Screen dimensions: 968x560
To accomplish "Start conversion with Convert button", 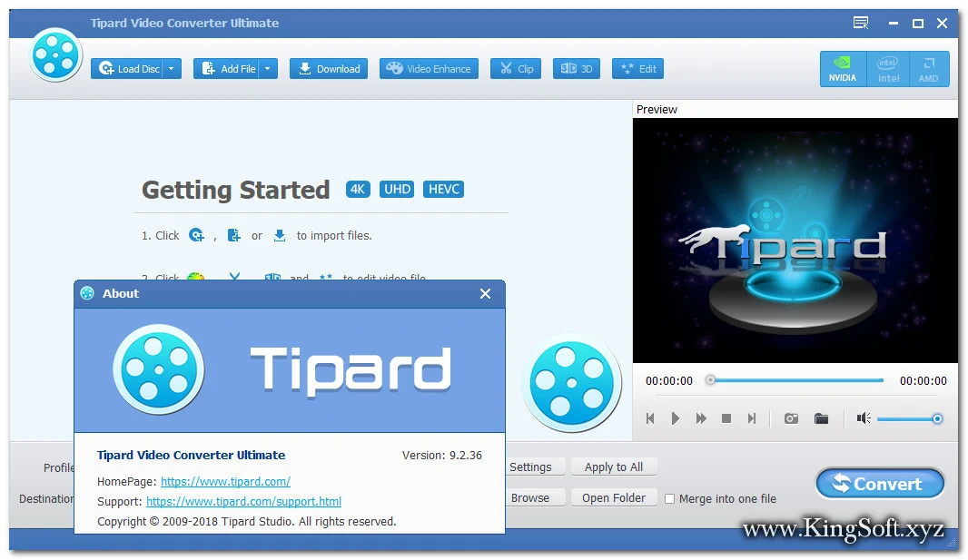I will (880, 484).
